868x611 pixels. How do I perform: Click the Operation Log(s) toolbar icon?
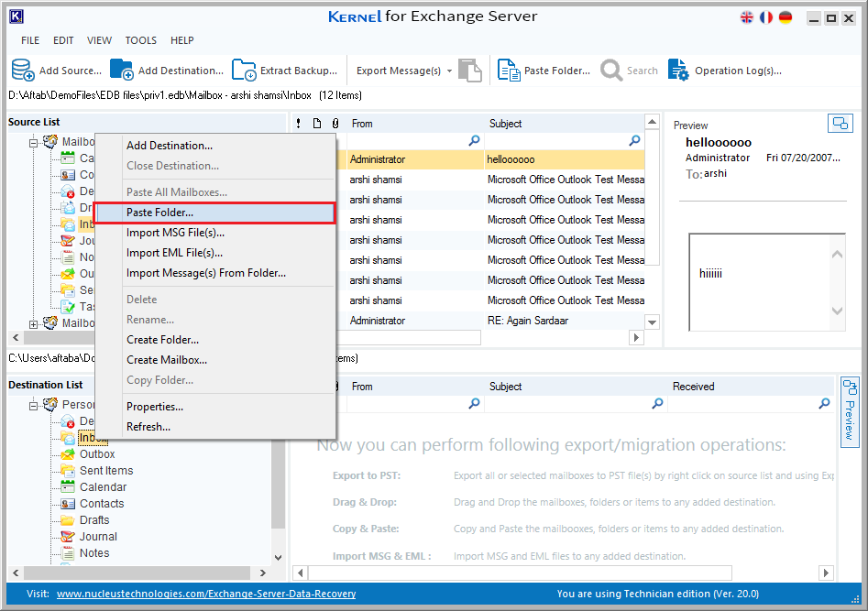coord(678,71)
